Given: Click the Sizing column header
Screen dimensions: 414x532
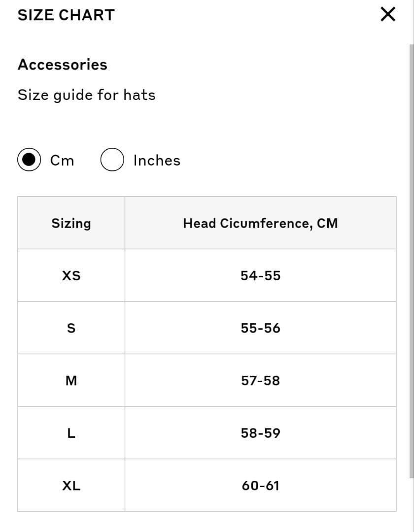Looking at the screenshot, I should tap(71, 223).
